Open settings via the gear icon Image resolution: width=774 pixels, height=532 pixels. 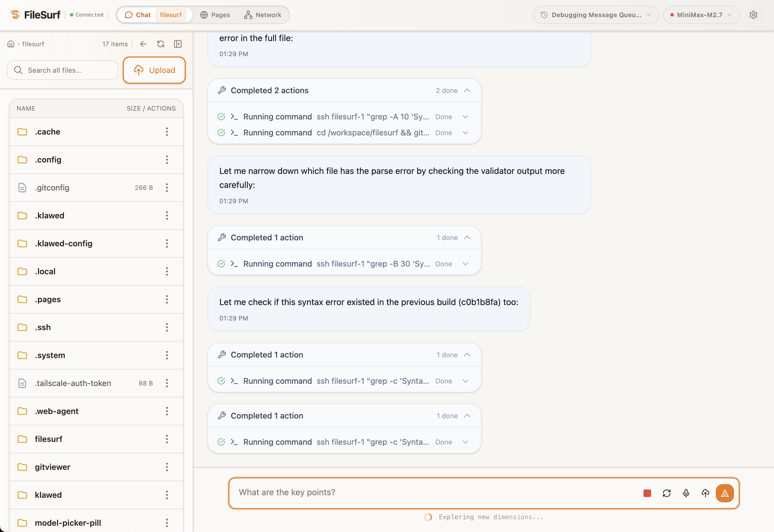[753, 15]
